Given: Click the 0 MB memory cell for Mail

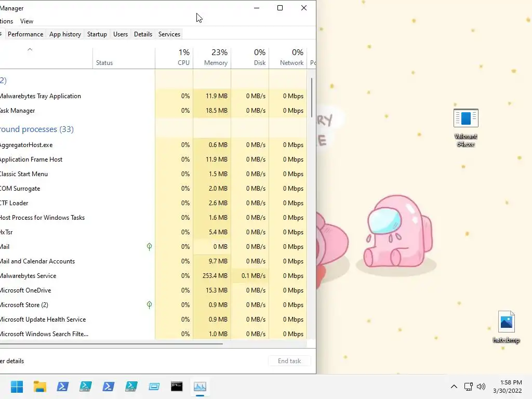Looking at the screenshot, I should point(212,247).
